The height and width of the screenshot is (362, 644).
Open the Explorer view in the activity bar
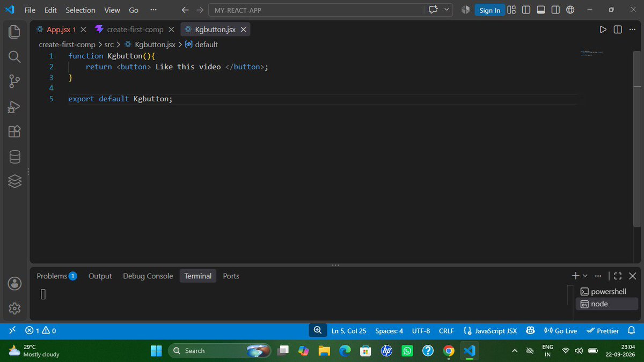point(14,31)
